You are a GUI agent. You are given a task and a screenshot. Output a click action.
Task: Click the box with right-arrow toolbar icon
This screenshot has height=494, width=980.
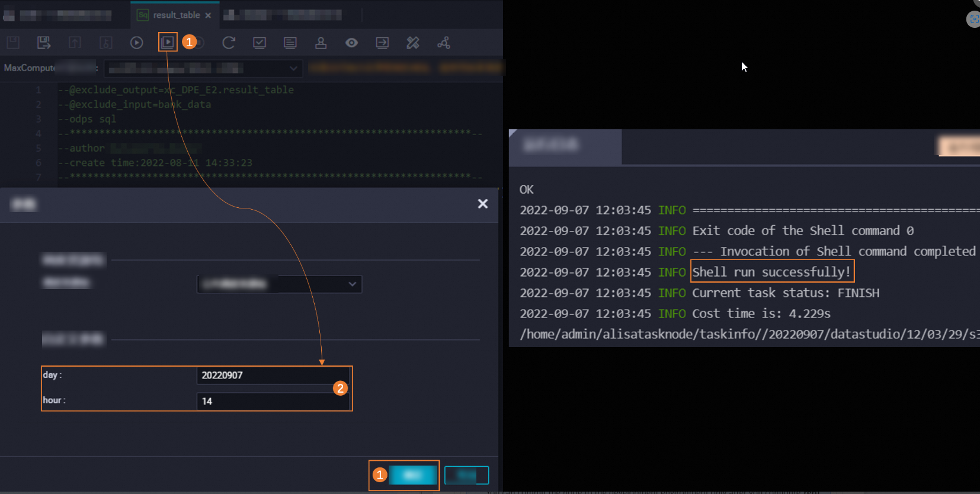tap(382, 43)
